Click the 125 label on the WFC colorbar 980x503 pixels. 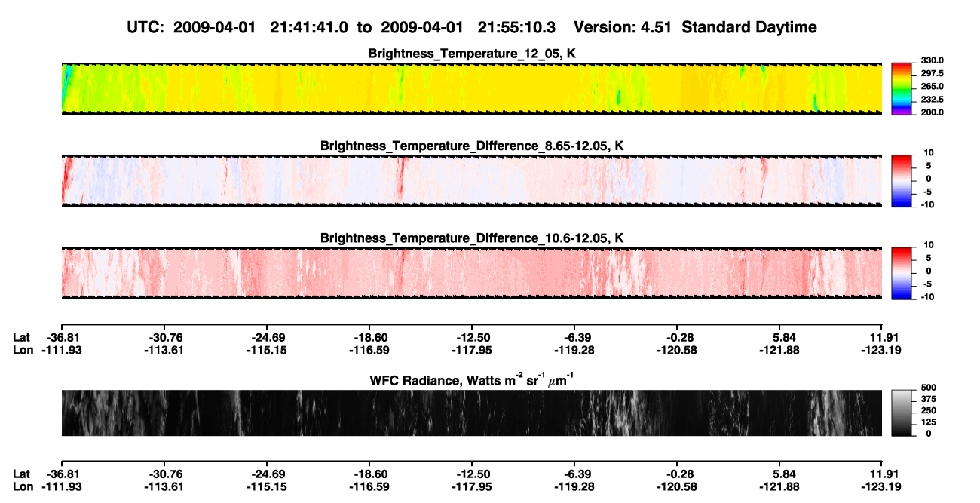tap(929, 422)
